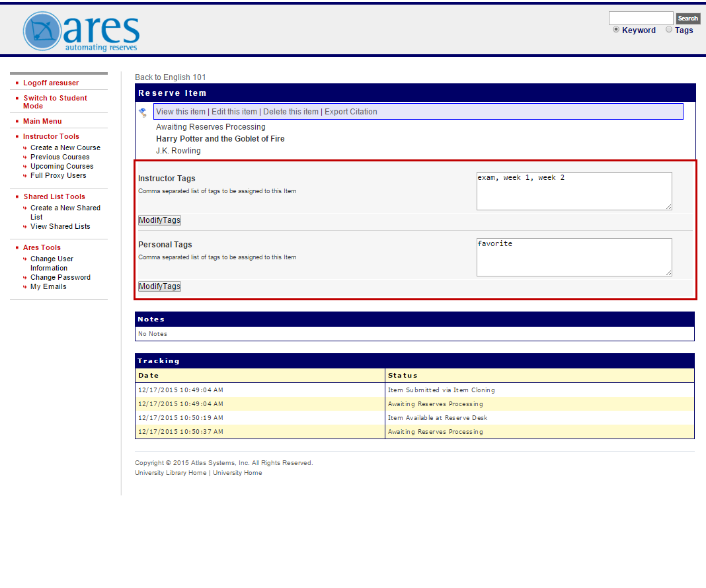This screenshot has width=706, height=588.
Task: View Shared Lists from Shared List Tools
Action: click(60, 226)
